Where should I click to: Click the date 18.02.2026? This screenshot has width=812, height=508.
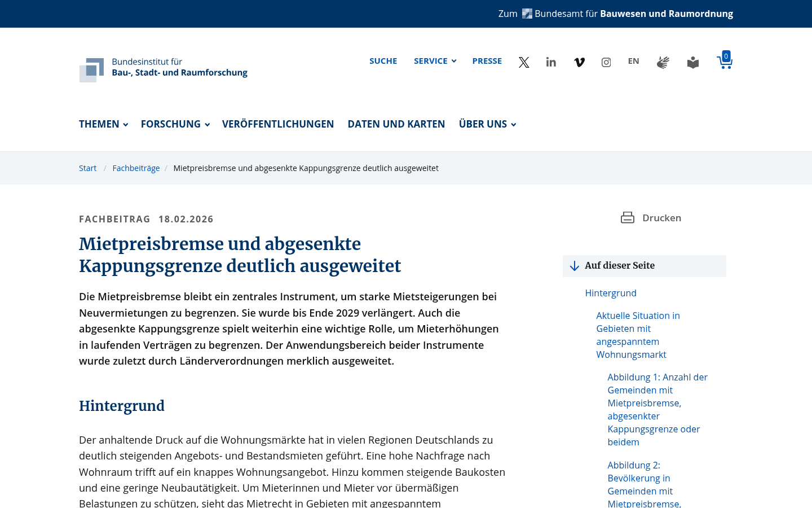(186, 219)
